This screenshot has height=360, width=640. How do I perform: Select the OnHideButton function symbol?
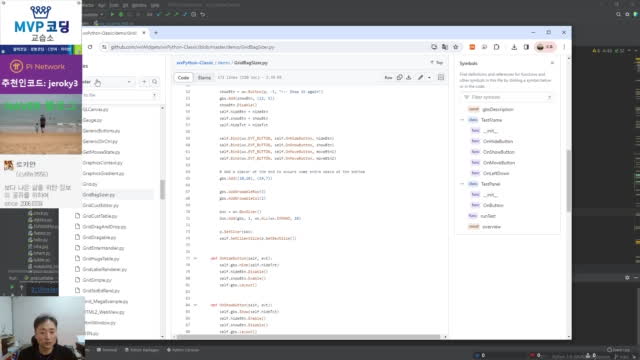[498, 141]
